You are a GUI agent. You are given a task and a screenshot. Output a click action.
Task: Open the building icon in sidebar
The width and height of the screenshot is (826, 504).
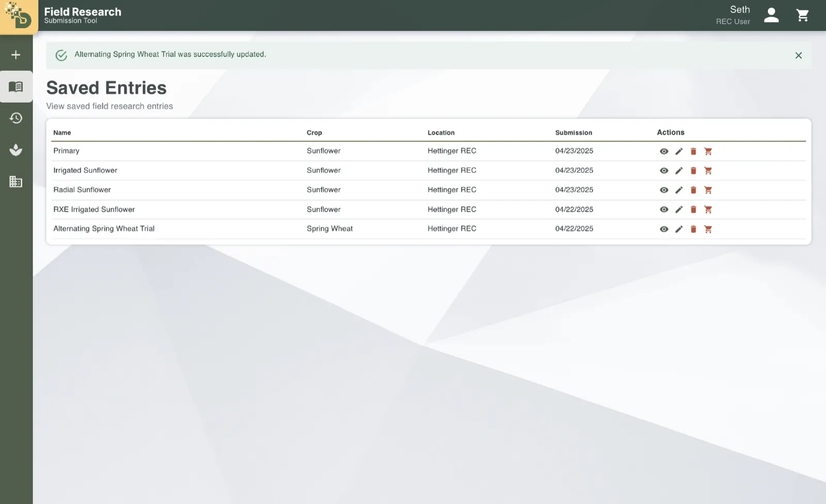click(x=16, y=182)
